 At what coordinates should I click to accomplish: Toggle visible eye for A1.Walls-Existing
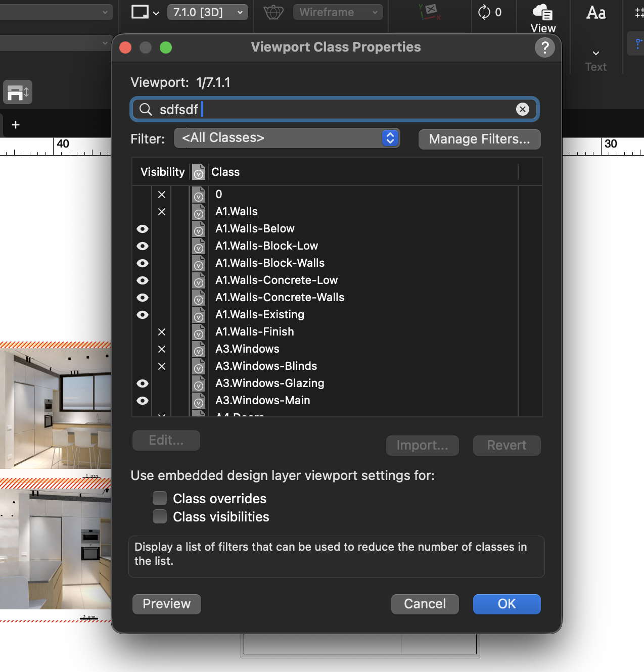143,315
